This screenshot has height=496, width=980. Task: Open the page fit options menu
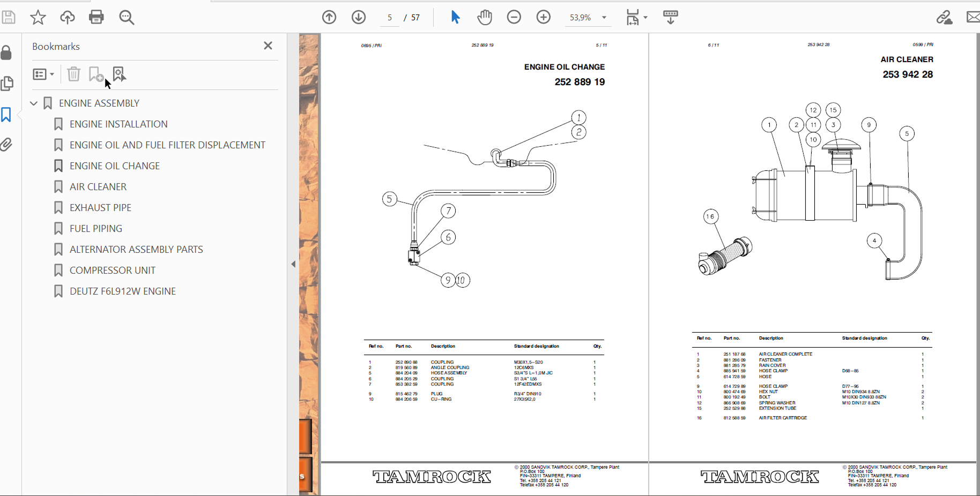(x=636, y=17)
